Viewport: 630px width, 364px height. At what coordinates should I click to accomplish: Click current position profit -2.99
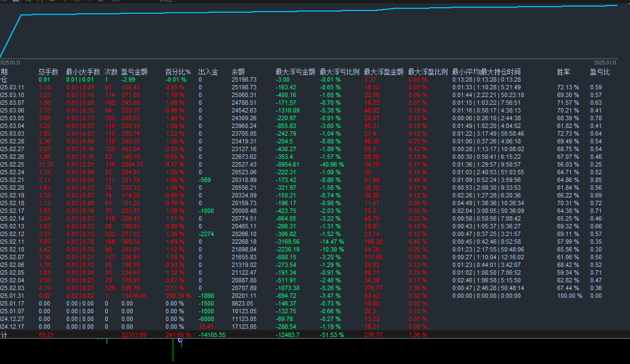tap(128, 80)
